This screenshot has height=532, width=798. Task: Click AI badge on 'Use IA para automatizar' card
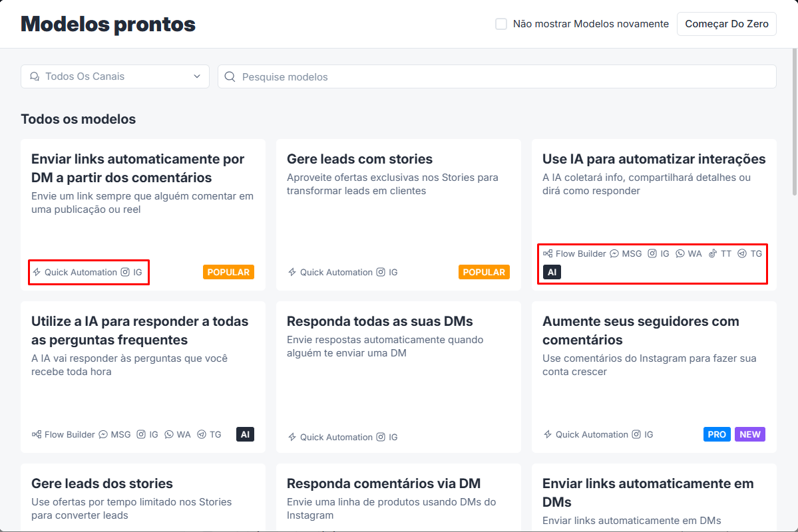click(x=552, y=272)
